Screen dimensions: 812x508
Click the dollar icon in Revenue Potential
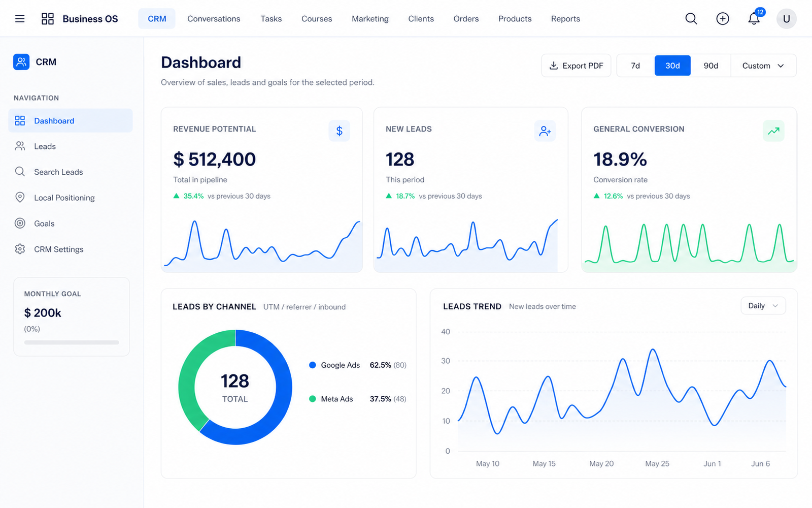pos(340,131)
